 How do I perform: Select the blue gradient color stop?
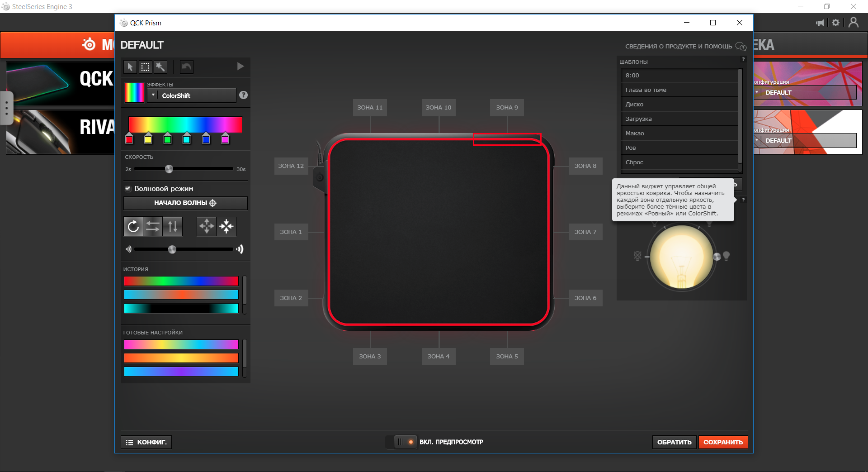click(x=206, y=139)
